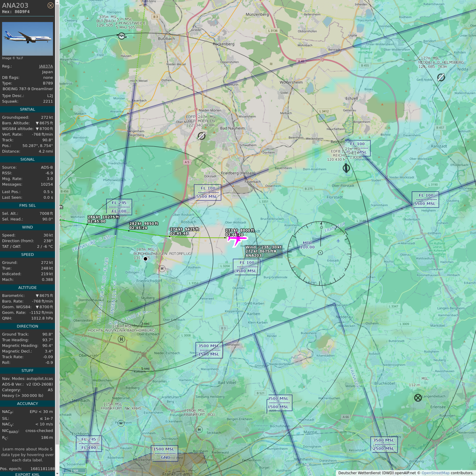Close the ANA203 aircraft info panel
476x476 pixels.
50,5
